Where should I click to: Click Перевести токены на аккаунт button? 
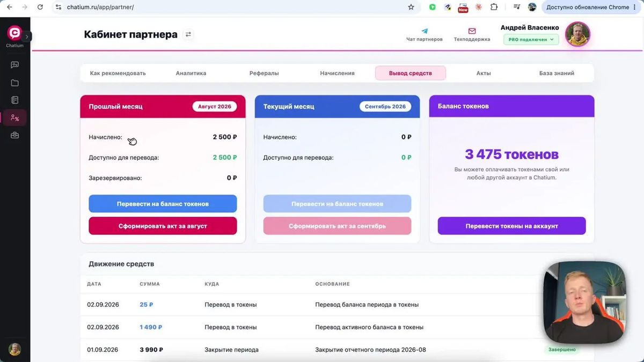[511, 226]
